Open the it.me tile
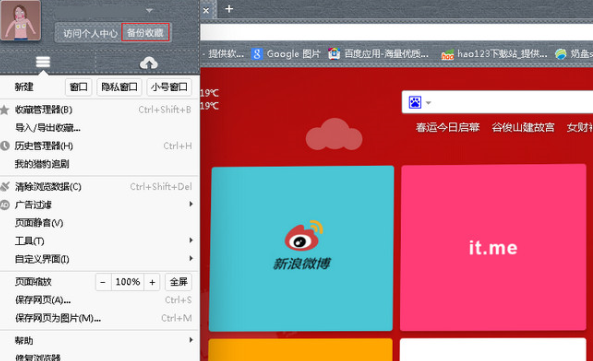Screen dimensions: 593x361 pos(493,247)
